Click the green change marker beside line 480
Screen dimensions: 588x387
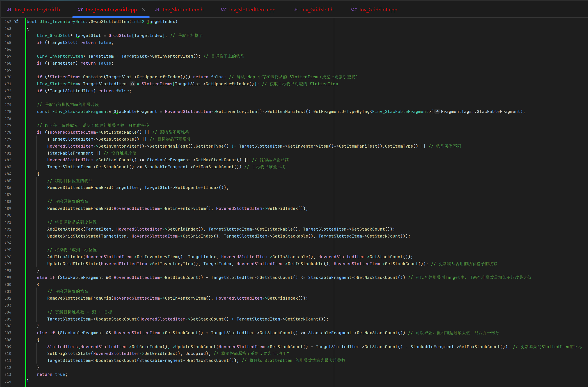(25, 146)
